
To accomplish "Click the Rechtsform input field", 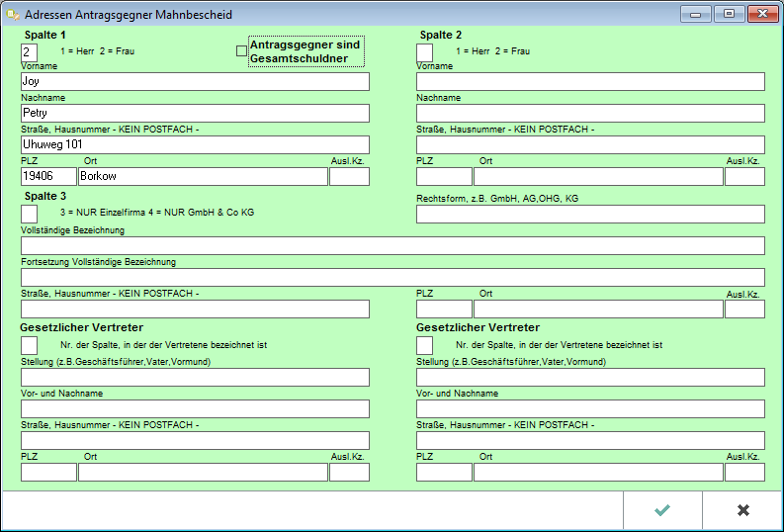I will click(x=590, y=214).
